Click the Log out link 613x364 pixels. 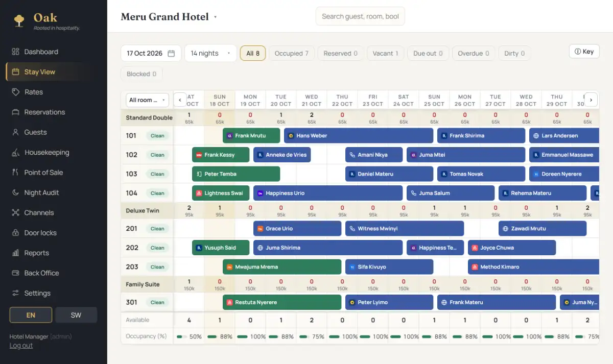tap(21, 346)
